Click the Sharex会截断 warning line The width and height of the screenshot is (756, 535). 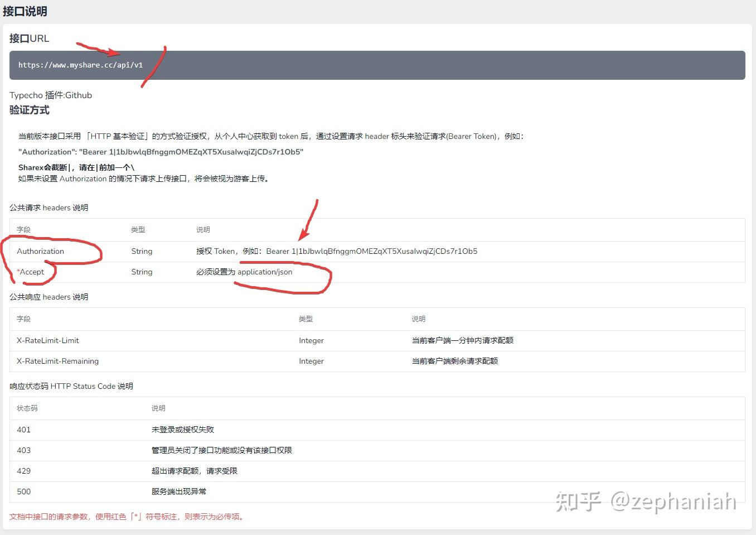coord(75,167)
